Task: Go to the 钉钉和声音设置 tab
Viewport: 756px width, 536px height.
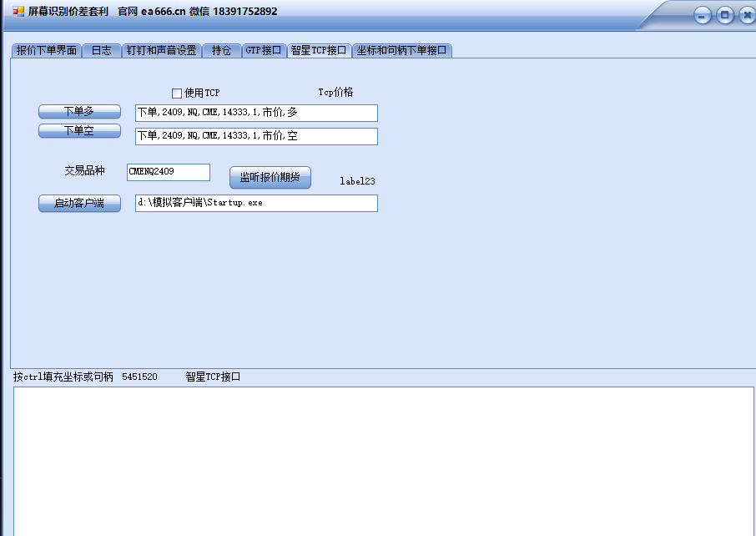Action: pyautogui.click(x=162, y=50)
